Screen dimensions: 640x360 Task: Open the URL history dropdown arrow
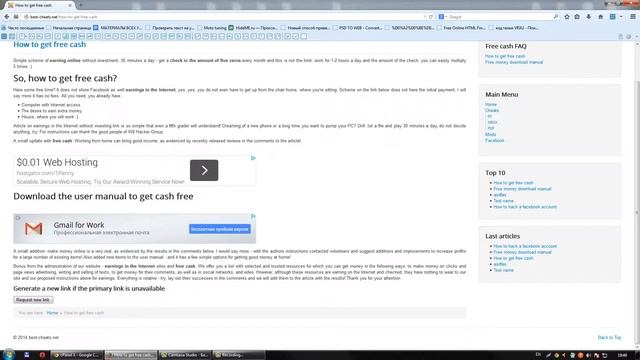425,17
